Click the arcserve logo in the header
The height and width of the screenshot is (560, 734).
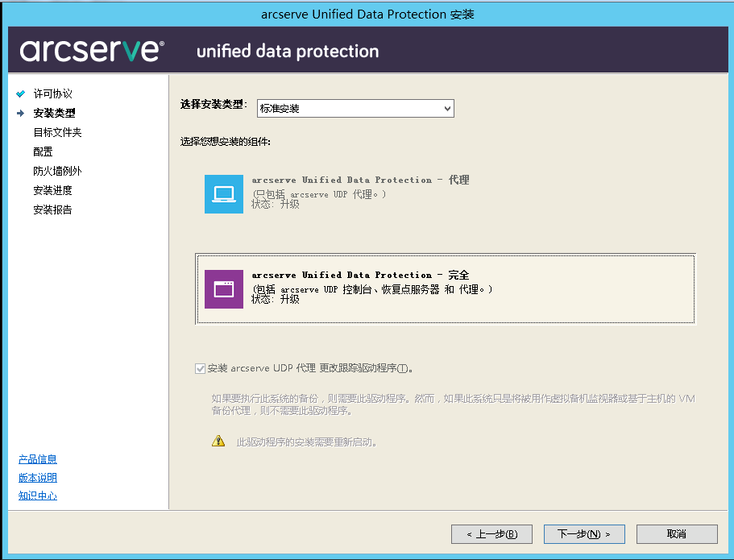click(92, 50)
